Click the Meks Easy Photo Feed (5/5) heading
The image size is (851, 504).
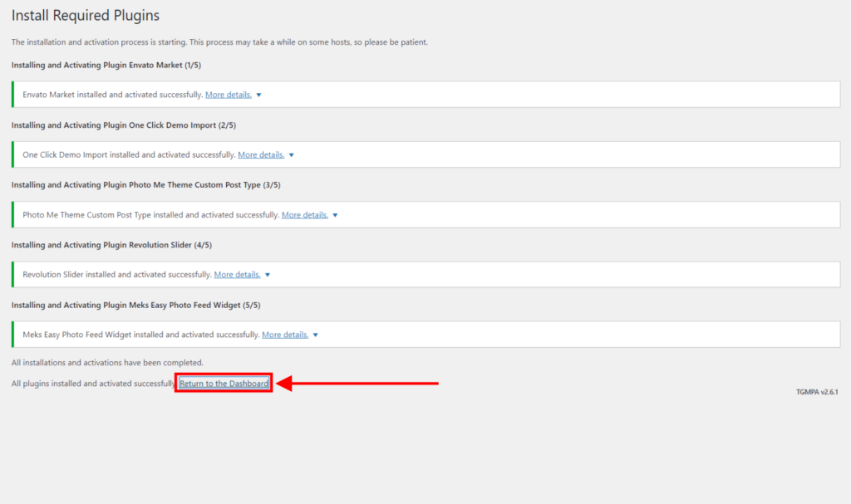135,305
